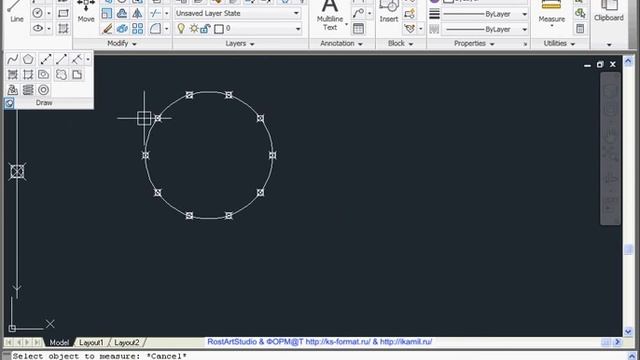Open the Point tool flyout arrow
640x360 pixels.
tap(88, 59)
